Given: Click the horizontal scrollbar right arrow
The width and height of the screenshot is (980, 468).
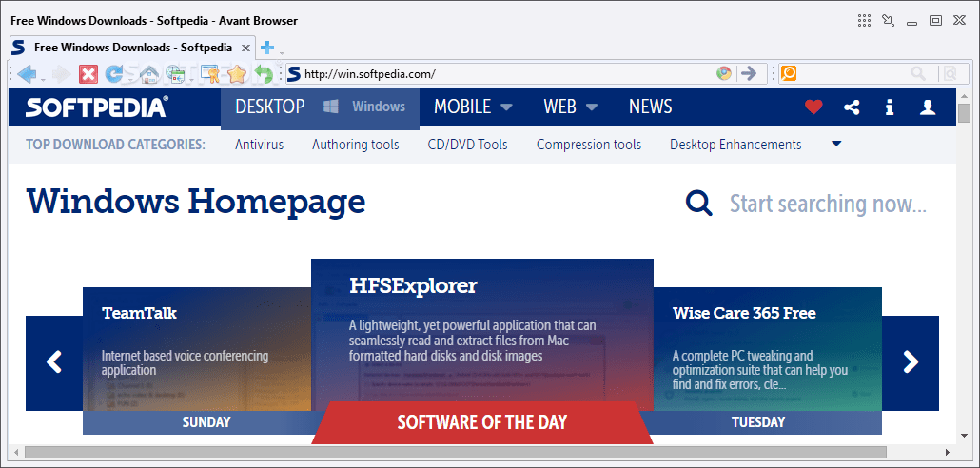Looking at the screenshot, I should (948, 452).
